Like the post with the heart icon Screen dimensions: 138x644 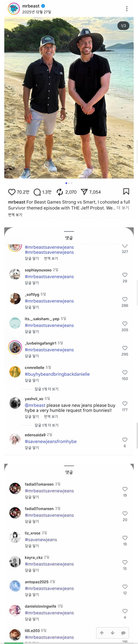[12, 192]
